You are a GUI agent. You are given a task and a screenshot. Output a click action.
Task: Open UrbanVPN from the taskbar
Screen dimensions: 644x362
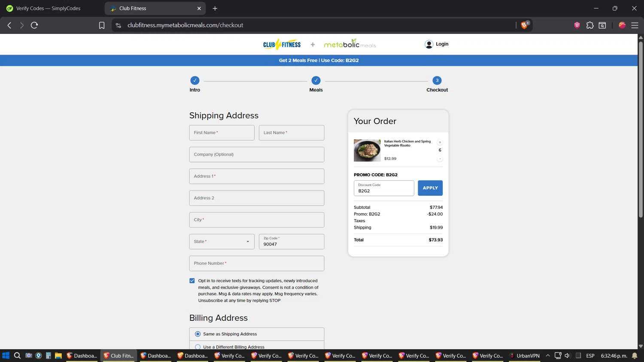point(524,356)
